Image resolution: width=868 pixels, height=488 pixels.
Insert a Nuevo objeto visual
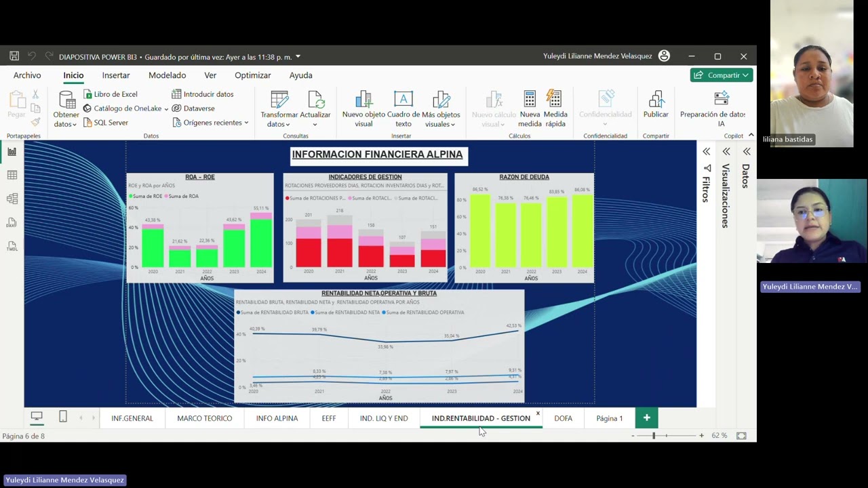click(x=363, y=110)
